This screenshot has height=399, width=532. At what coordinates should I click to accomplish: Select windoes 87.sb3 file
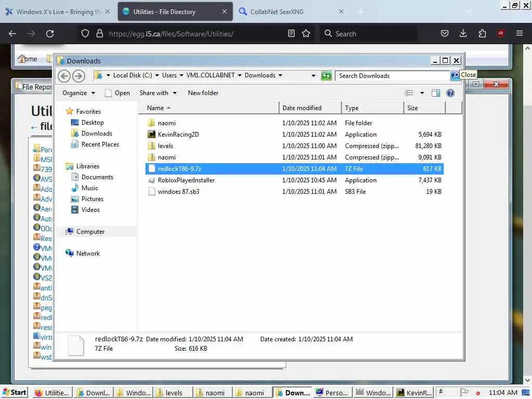[295, 192]
